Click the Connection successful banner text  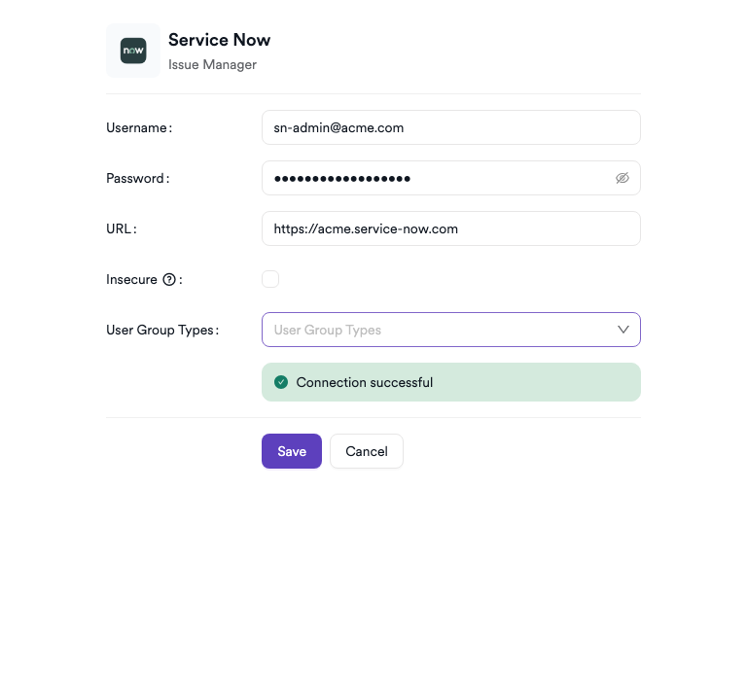pos(365,382)
